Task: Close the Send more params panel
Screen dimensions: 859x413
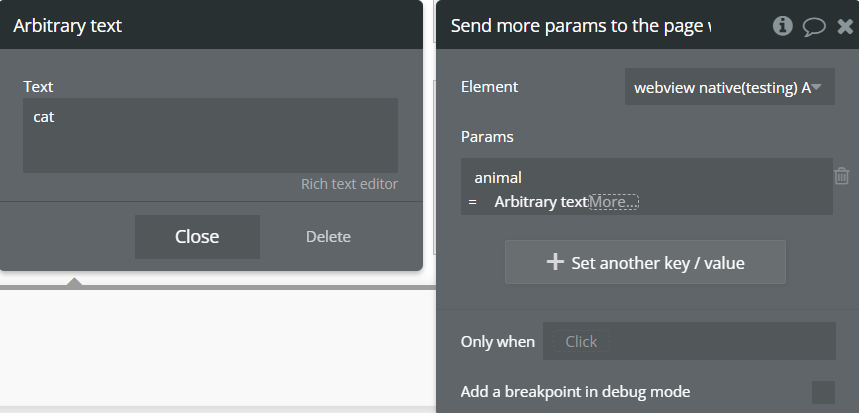Action: (x=843, y=26)
